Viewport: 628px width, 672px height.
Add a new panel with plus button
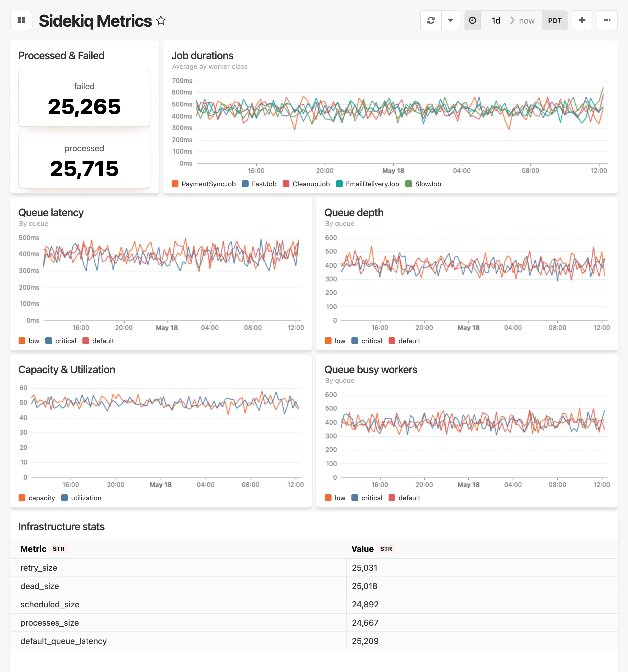[582, 21]
